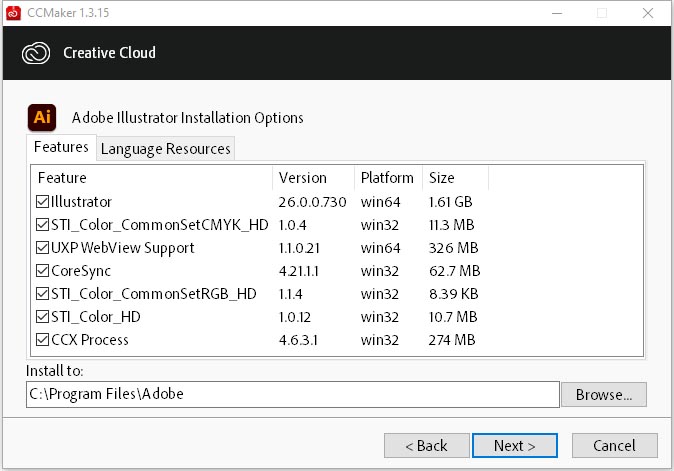
Task: Toggle STI_Color_CommonSetRGB_HD checkbox
Action: point(42,294)
